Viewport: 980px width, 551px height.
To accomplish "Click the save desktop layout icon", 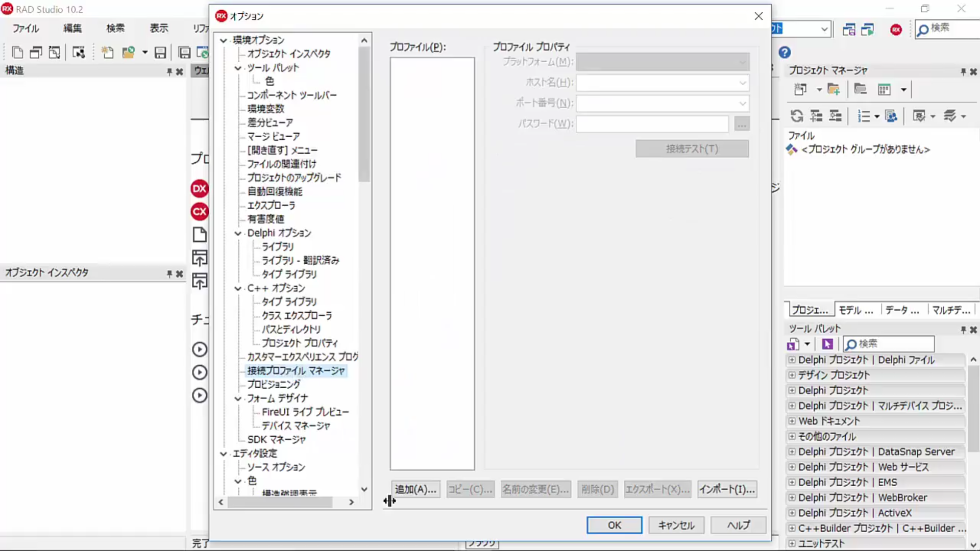I will coord(849,30).
